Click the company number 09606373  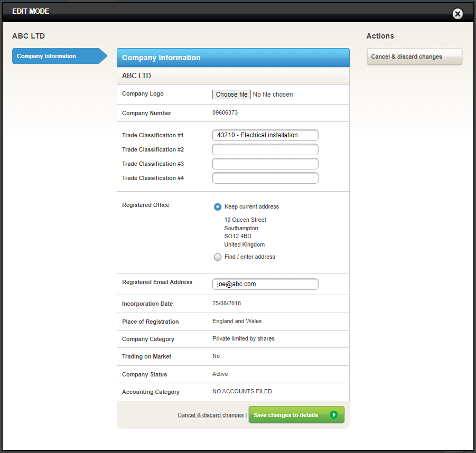(226, 113)
